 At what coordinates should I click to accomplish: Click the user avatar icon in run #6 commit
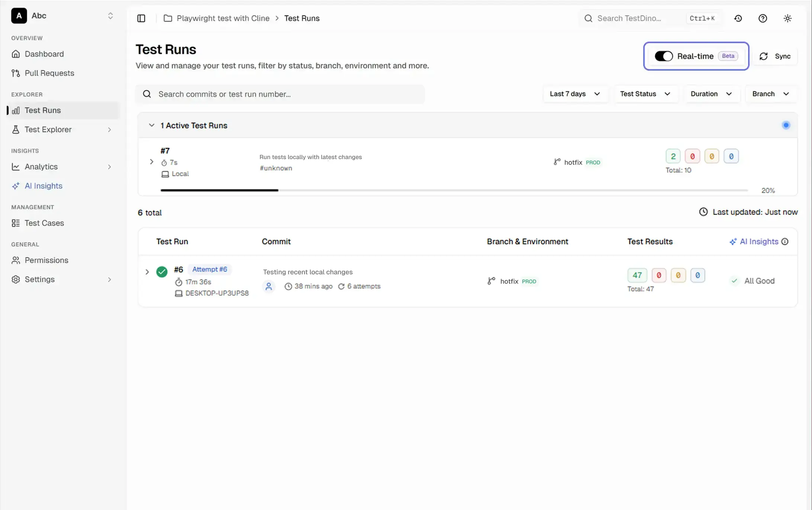tap(269, 287)
